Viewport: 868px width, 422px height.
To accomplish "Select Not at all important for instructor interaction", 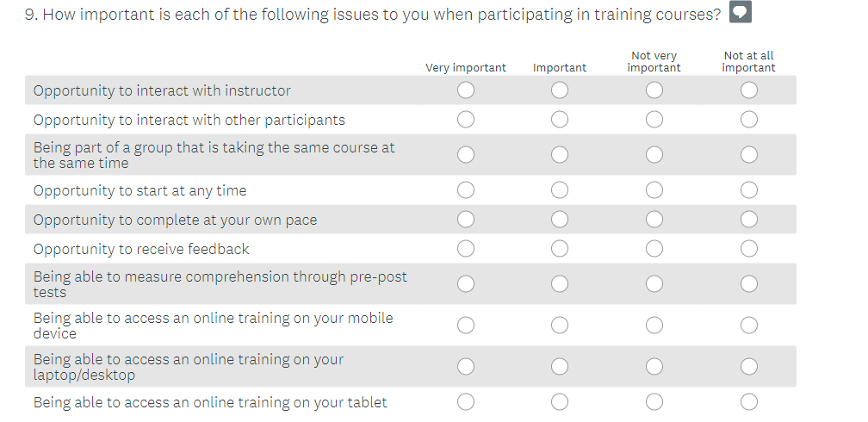I will (x=749, y=90).
